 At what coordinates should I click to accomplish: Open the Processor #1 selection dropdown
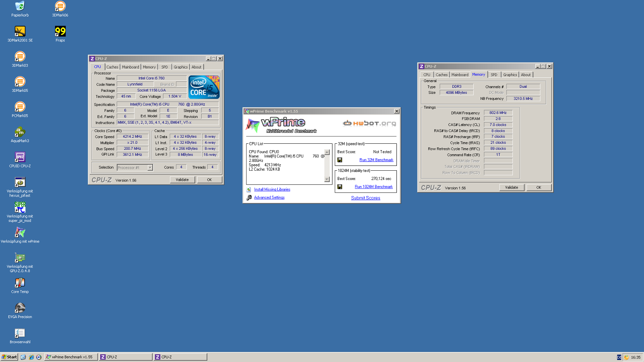tap(150, 168)
